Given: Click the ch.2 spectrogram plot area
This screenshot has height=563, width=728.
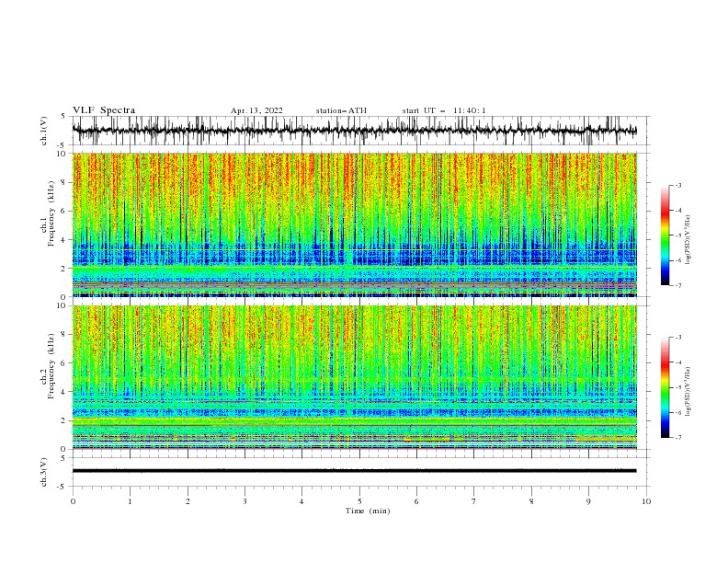Looking at the screenshot, I should (x=355, y=377).
